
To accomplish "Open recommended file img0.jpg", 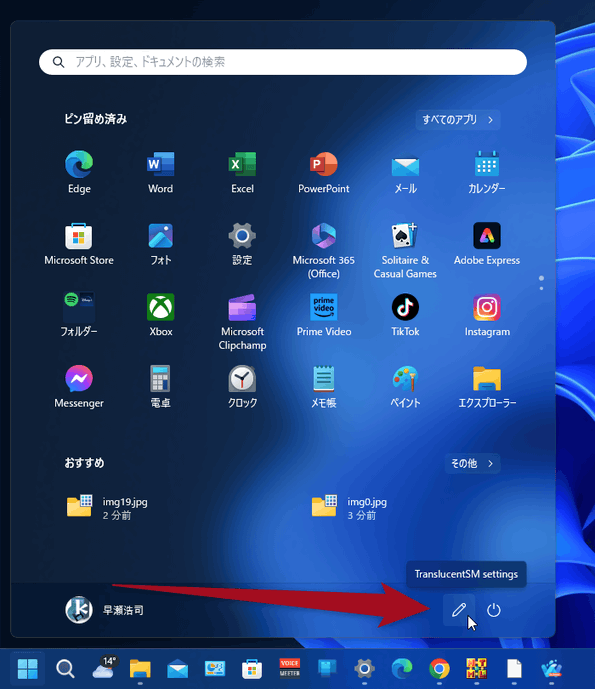I will pos(350,508).
